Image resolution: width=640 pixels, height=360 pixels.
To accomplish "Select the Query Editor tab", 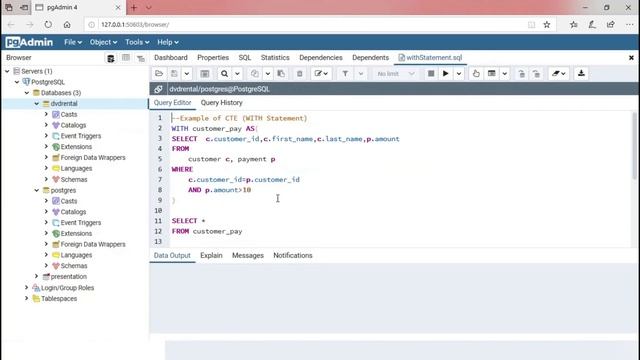I will point(172,103).
